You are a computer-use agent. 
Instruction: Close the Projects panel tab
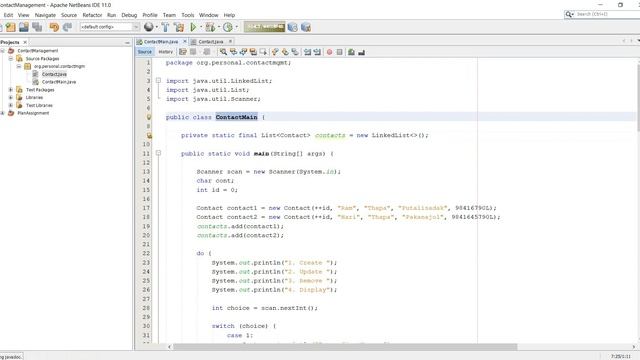pos(25,42)
